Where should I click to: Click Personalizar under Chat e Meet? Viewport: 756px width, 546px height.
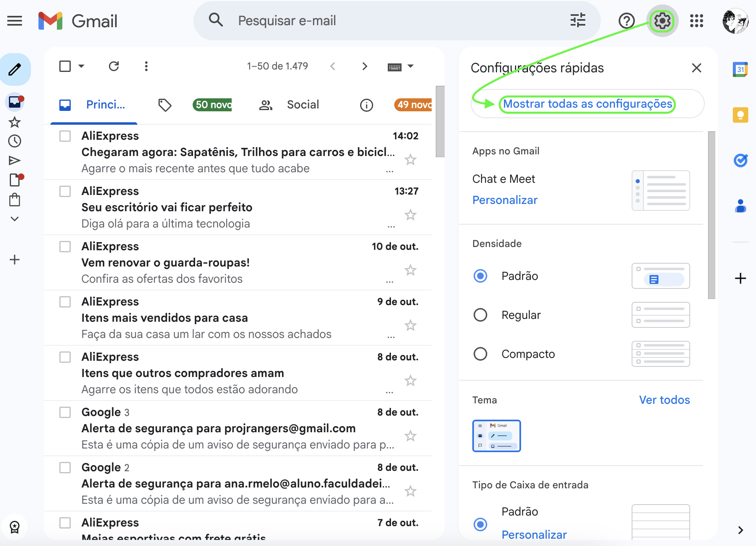point(505,200)
